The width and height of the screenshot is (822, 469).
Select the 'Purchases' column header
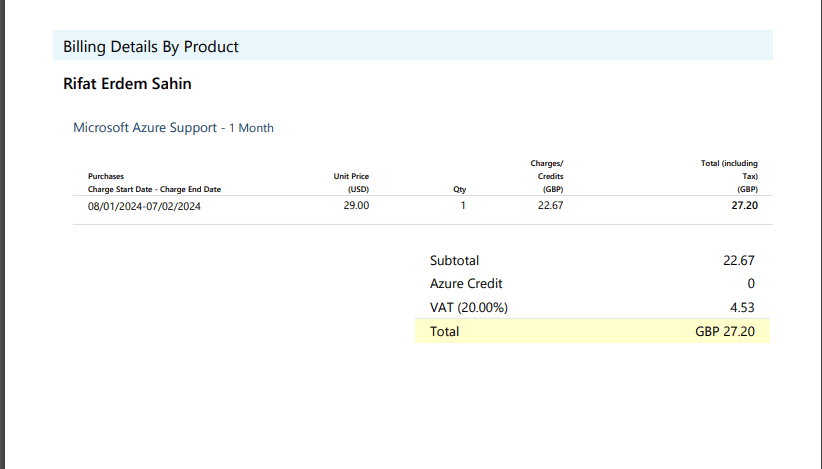(106, 176)
